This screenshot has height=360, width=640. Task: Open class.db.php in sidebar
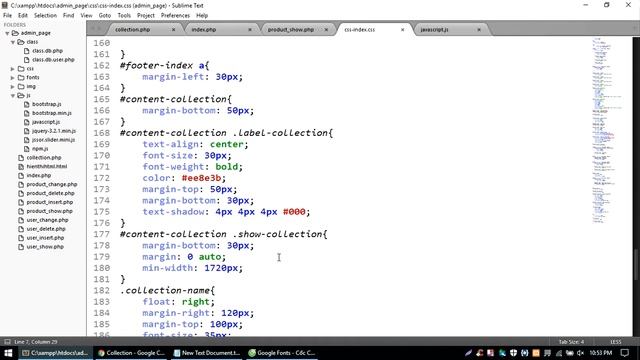[47, 51]
